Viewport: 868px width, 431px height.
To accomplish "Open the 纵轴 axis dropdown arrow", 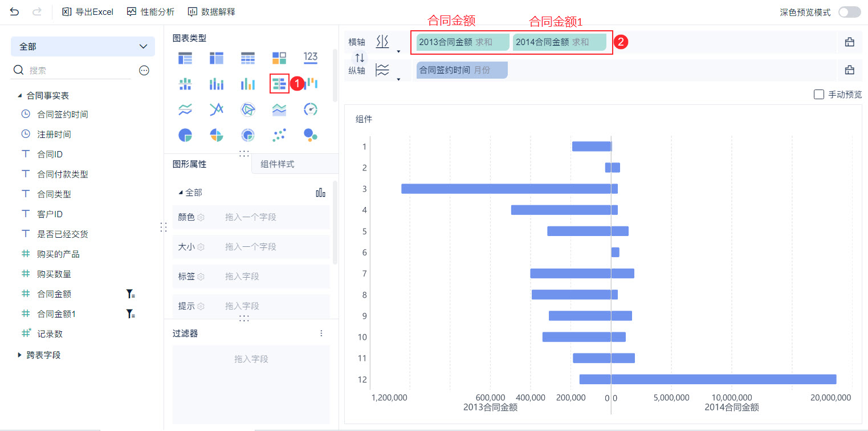I will (398, 79).
